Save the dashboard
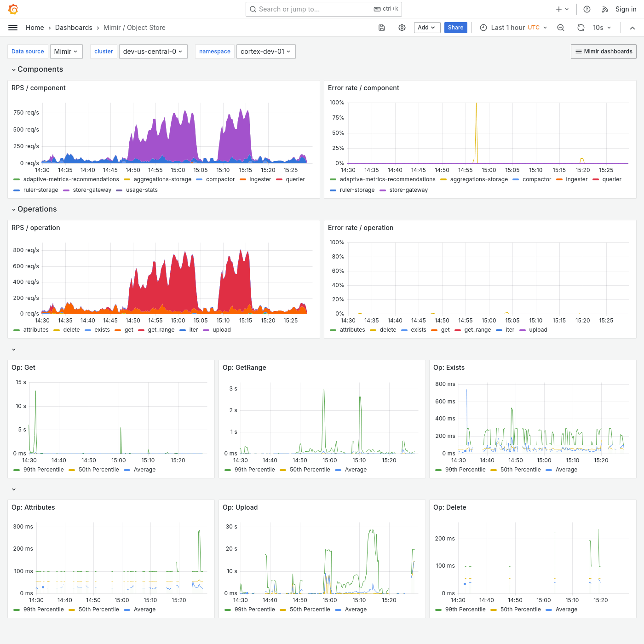Viewport: 644px width, 644px height. pyautogui.click(x=381, y=28)
